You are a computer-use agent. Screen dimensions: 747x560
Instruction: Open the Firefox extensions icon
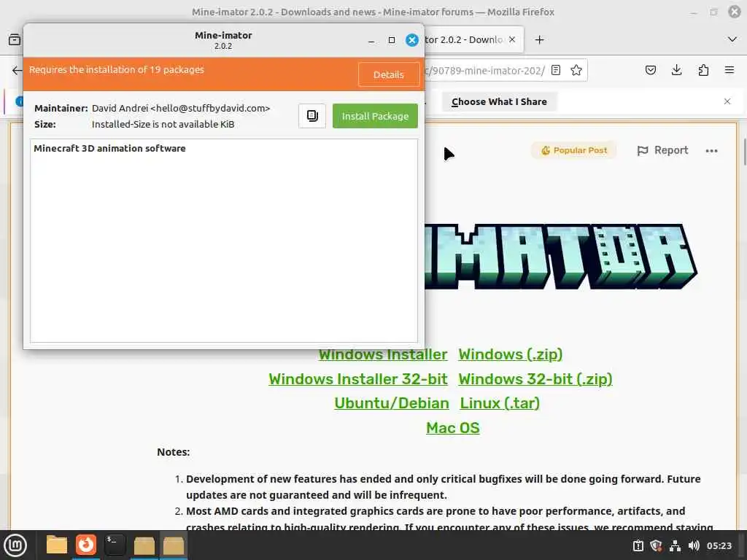coord(703,71)
